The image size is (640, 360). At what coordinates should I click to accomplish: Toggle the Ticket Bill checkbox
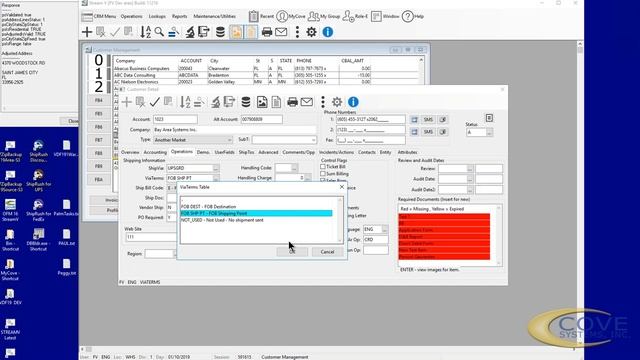tap(323, 167)
